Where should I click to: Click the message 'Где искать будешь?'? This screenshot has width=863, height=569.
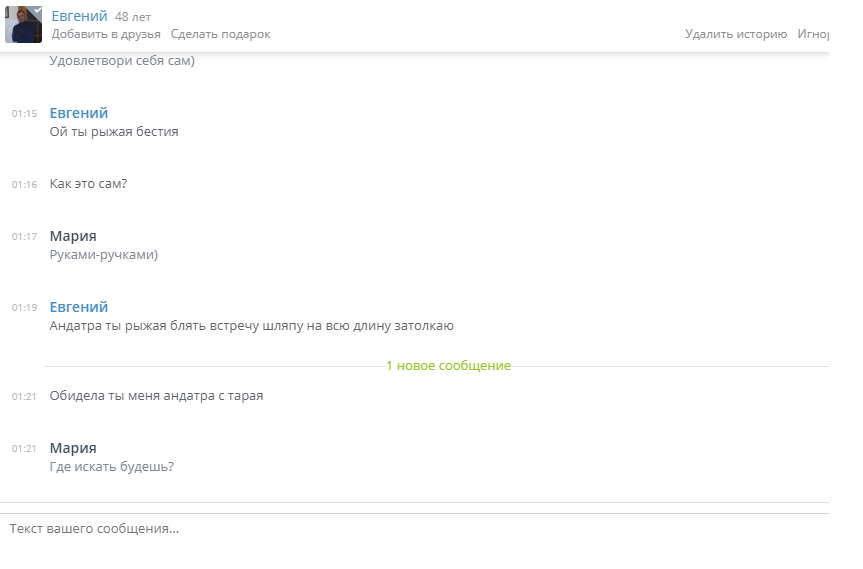click(112, 467)
